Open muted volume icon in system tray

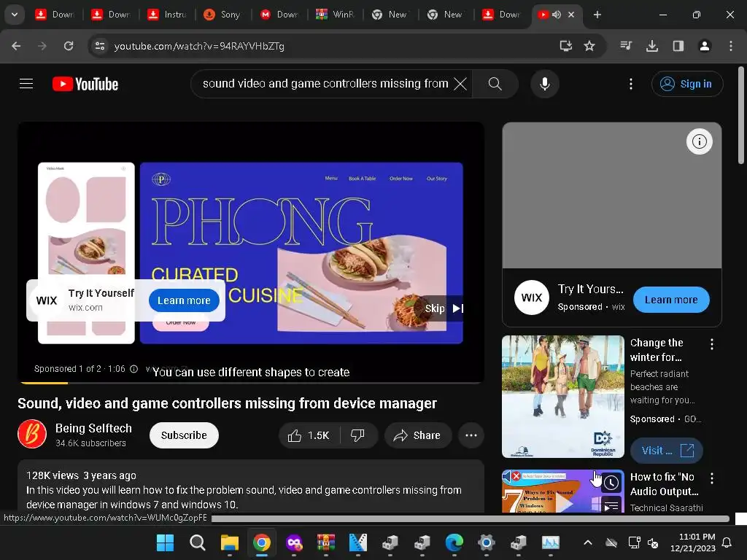coord(653,542)
